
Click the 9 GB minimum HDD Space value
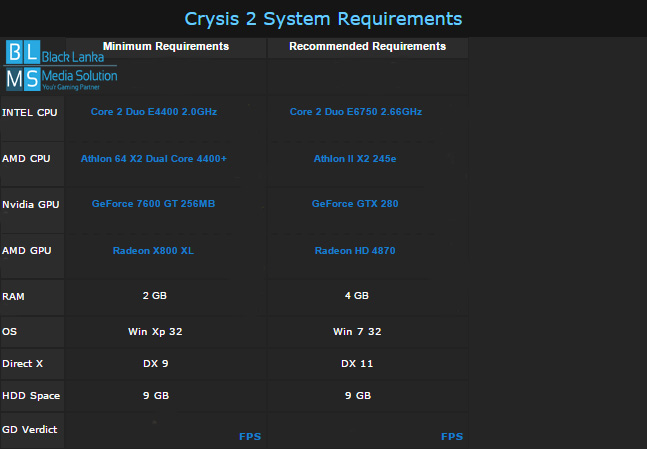156,396
